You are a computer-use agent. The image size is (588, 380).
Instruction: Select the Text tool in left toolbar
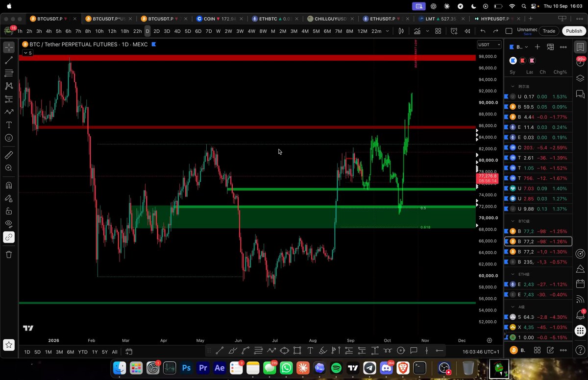[x=9, y=125]
